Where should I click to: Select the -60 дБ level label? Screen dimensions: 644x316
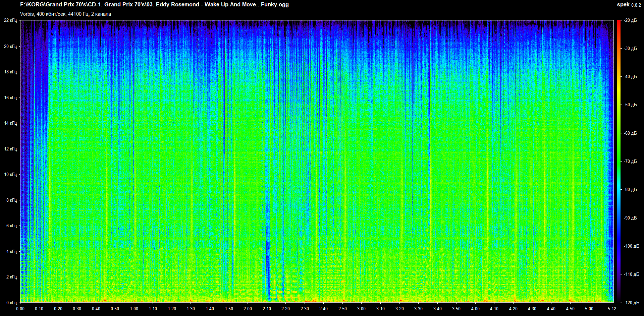pyautogui.click(x=630, y=133)
